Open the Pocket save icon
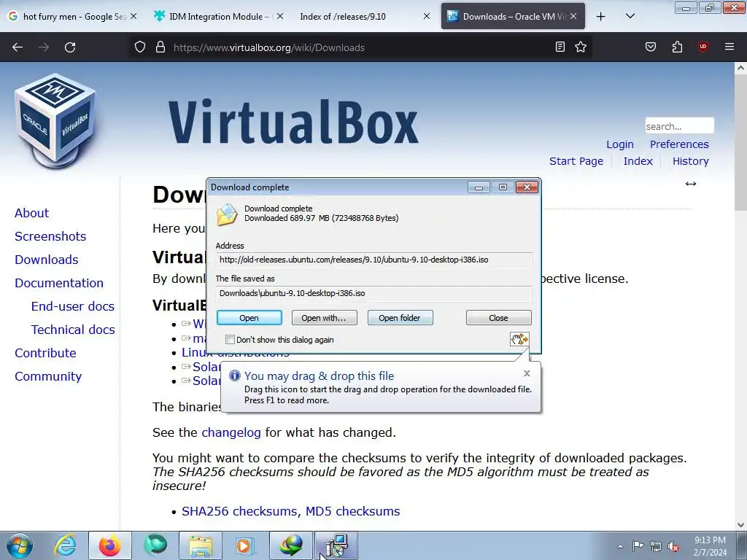 pyautogui.click(x=651, y=47)
